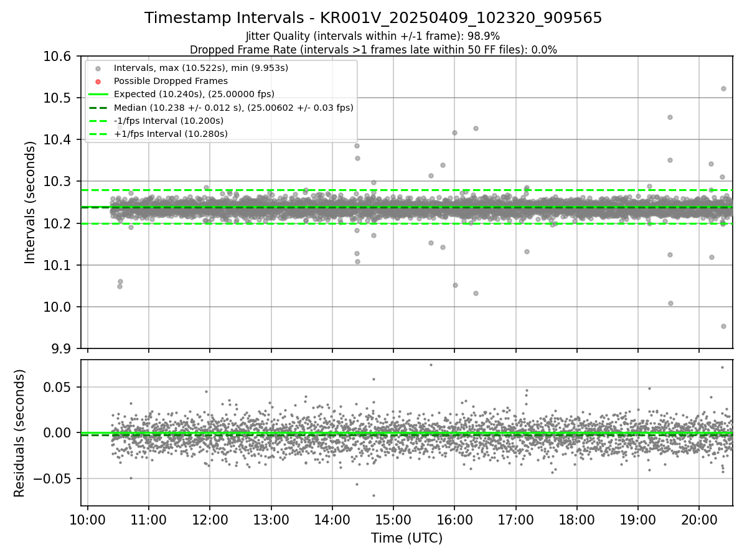
Task: Click the 13:00 time tick label
Action: 271,520
